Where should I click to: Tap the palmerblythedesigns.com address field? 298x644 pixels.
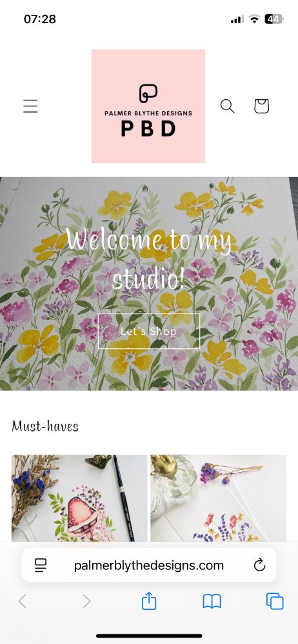(x=149, y=565)
